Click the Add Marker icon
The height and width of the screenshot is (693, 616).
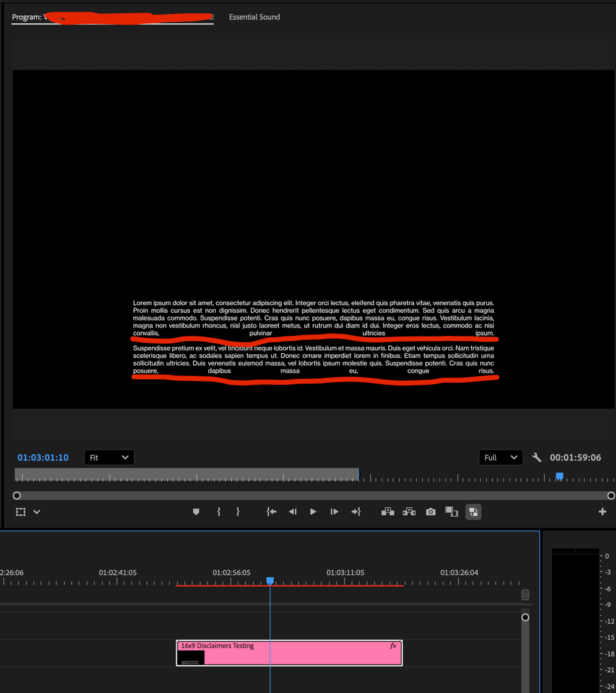tap(196, 511)
